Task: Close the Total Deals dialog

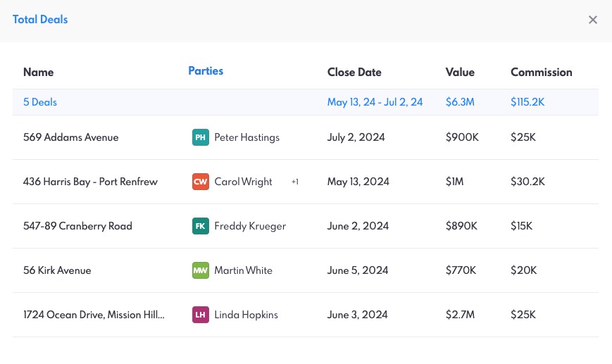Action: click(592, 20)
